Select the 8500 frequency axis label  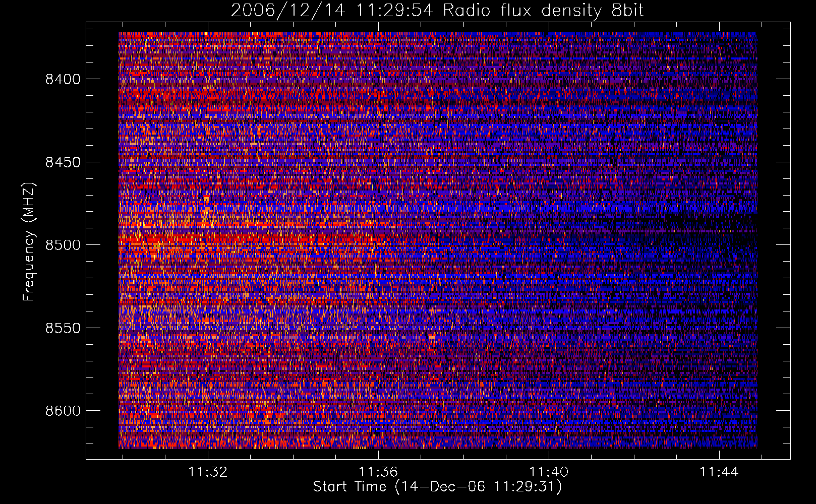click(63, 245)
